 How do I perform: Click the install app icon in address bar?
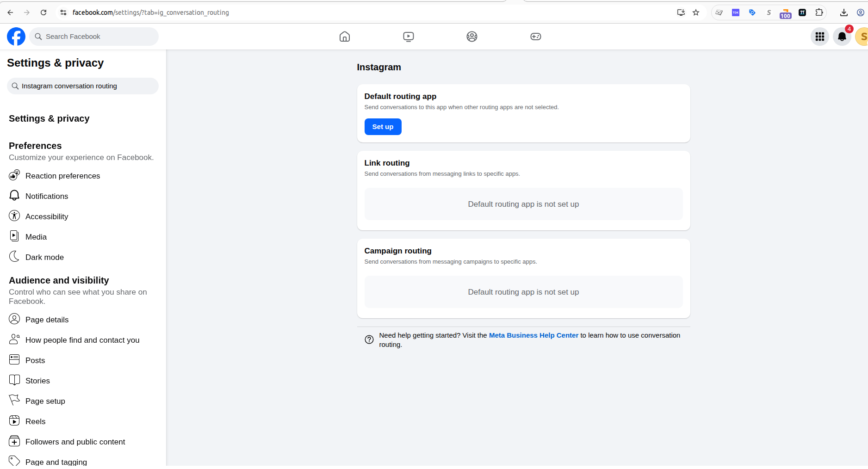point(681,12)
